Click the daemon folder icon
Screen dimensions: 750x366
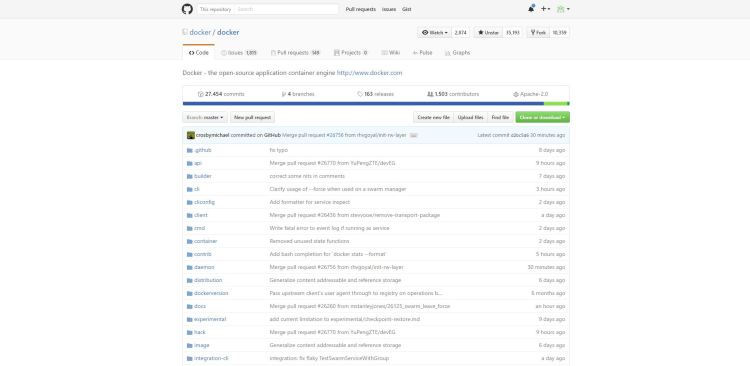(189, 267)
